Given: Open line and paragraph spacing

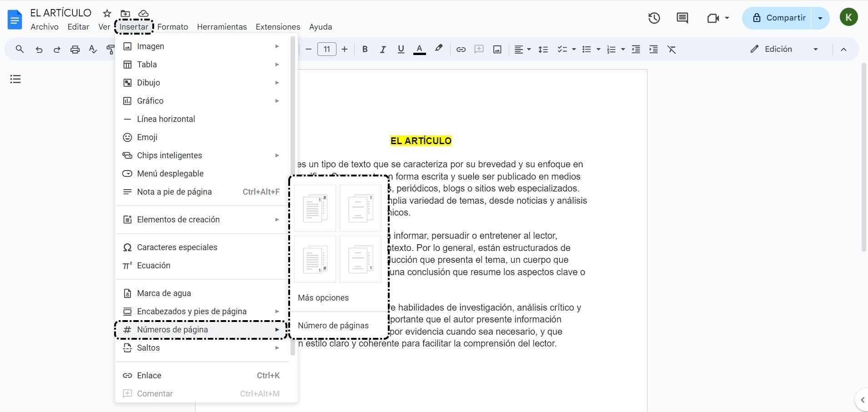Looking at the screenshot, I should (543, 49).
